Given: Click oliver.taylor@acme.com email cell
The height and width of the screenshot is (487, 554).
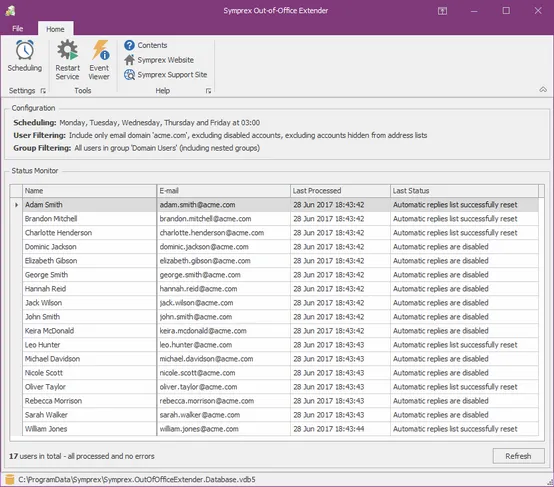Looking at the screenshot, I should (223, 387).
